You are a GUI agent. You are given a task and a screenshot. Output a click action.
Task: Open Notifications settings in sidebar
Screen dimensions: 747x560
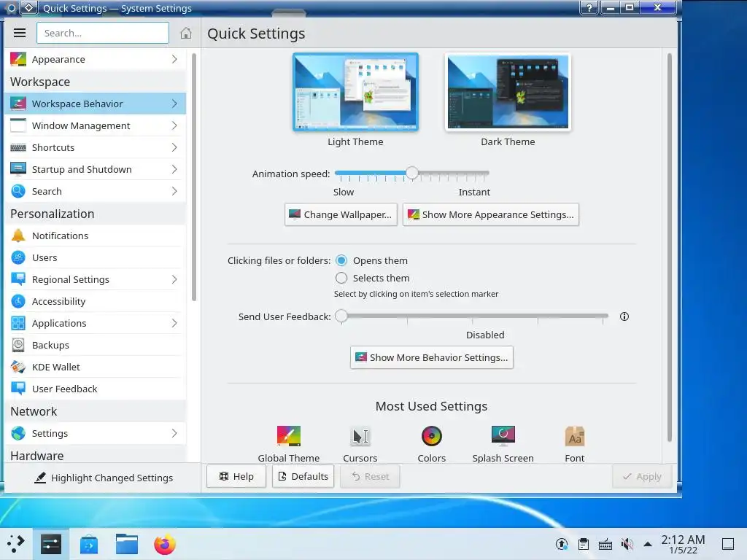point(96,236)
